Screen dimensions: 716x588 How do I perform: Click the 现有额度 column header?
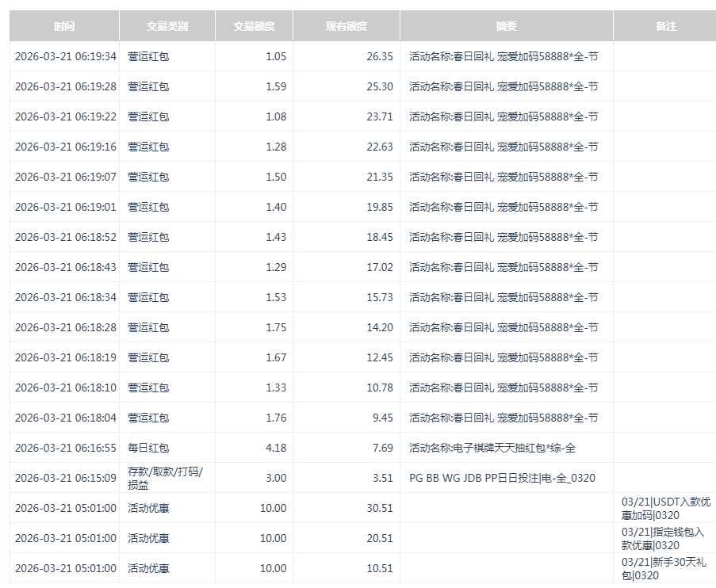coord(347,25)
